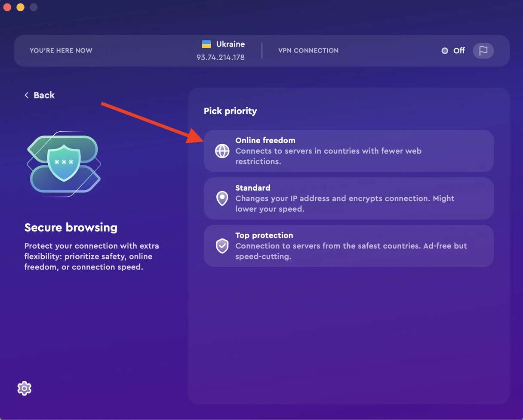The width and height of the screenshot is (523, 420).
Task: Select the Top protection priority option
Action: (x=348, y=246)
